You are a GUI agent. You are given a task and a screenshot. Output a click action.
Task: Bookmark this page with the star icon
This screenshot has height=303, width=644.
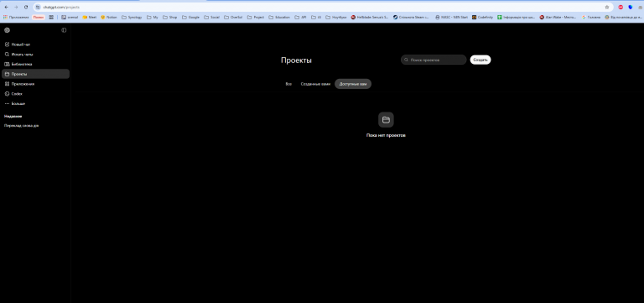[606, 7]
